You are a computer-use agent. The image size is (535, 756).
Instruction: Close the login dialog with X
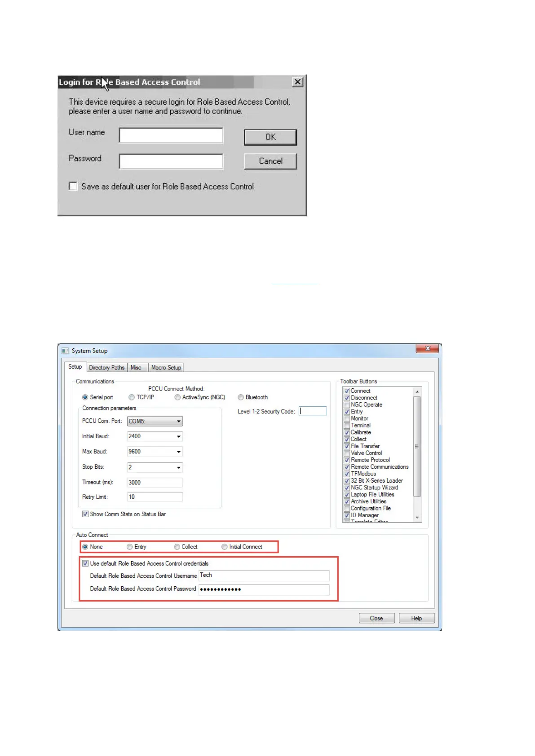pos(297,82)
